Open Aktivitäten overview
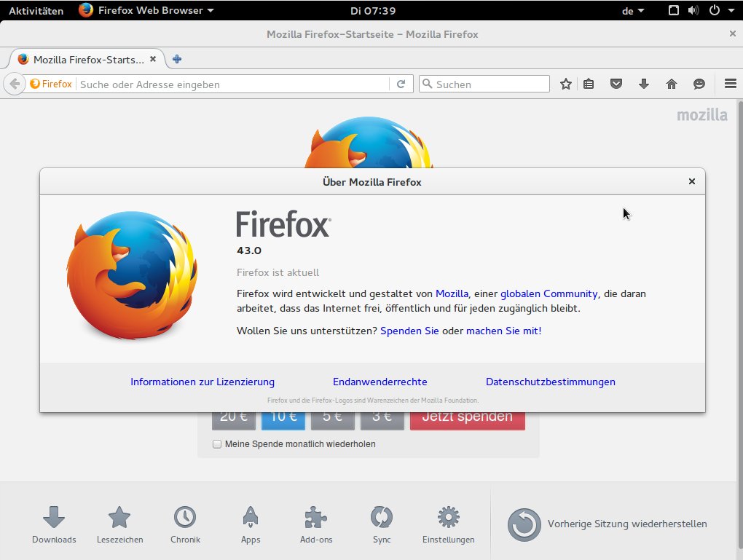 pyautogui.click(x=36, y=11)
